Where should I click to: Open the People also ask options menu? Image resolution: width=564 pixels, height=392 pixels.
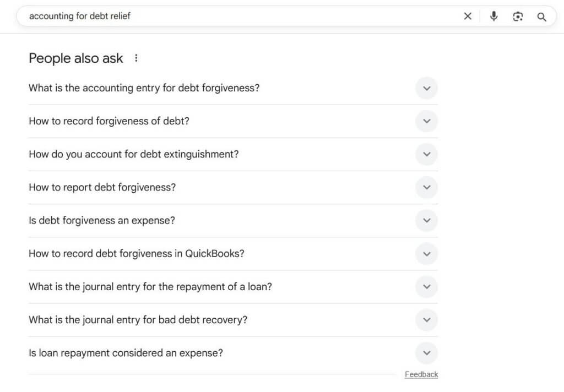136,57
